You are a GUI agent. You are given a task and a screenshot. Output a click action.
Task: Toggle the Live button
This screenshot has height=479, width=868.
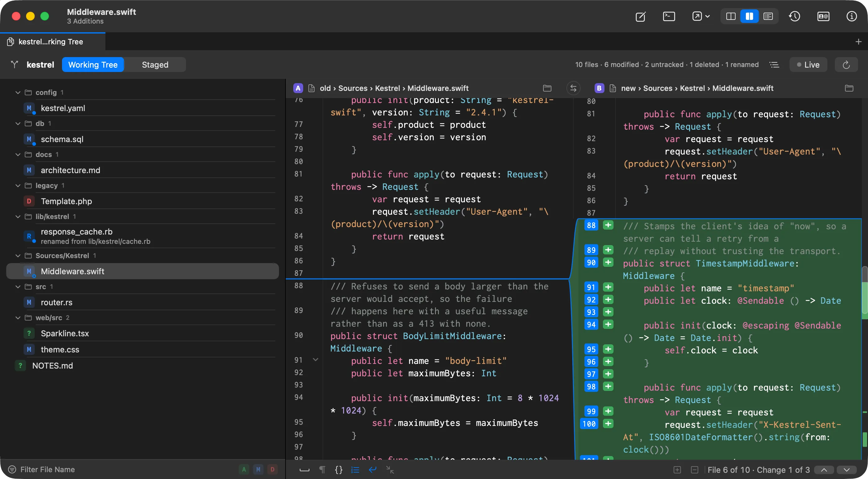point(808,65)
